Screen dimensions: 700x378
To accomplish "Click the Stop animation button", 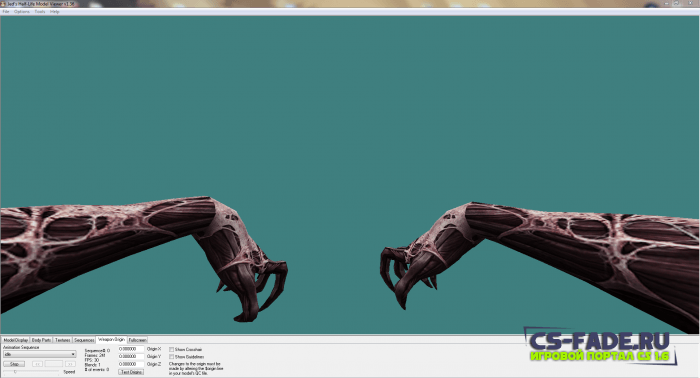I will (14, 364).
